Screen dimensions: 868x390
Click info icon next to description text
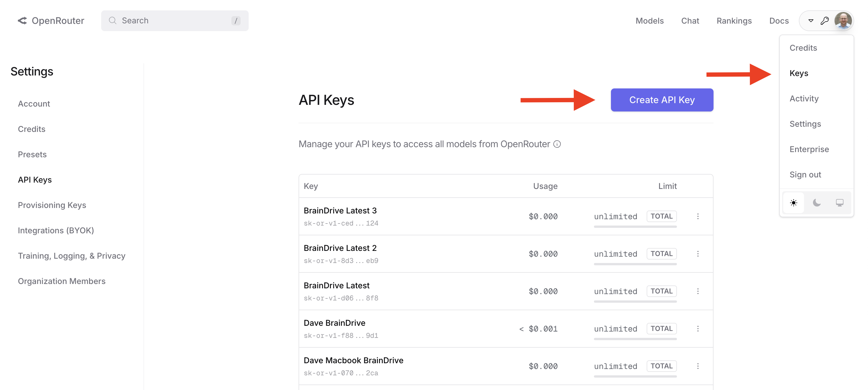pyautogui.click(x=557, y=144)
